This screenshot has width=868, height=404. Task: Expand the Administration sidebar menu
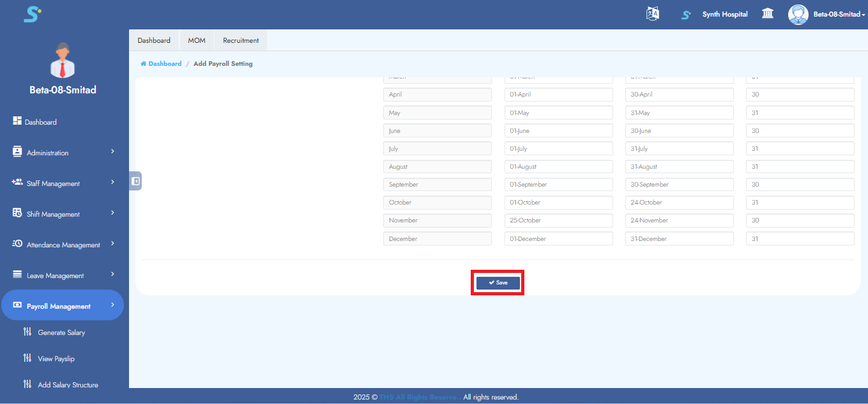63,153
